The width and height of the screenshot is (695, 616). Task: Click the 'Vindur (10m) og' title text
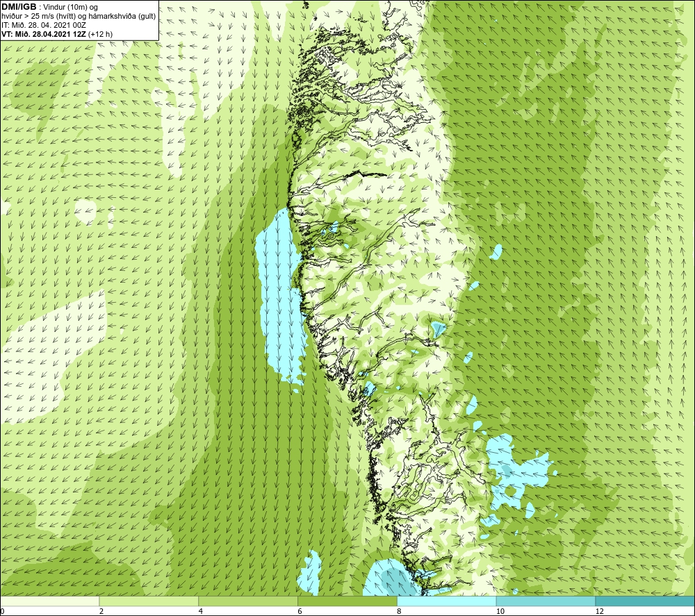(72, 7)
